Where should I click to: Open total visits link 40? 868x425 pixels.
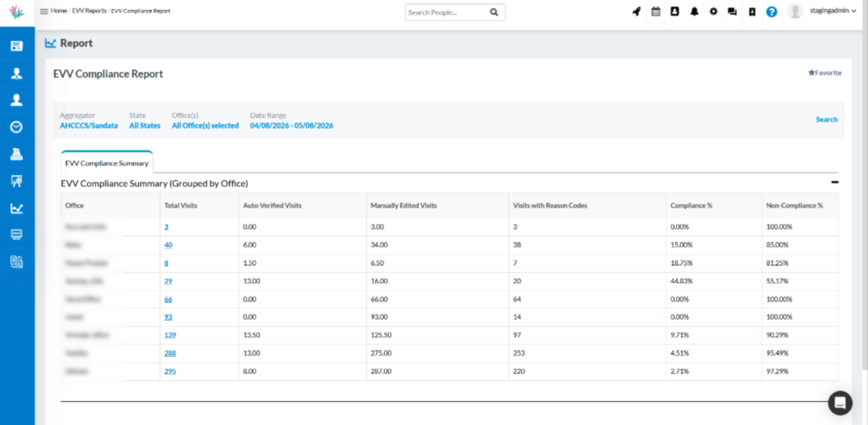point(168,245)
